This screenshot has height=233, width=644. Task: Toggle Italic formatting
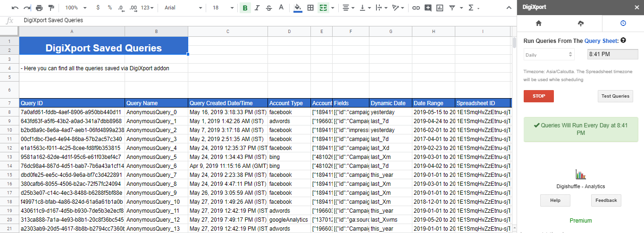coord(257,8)
